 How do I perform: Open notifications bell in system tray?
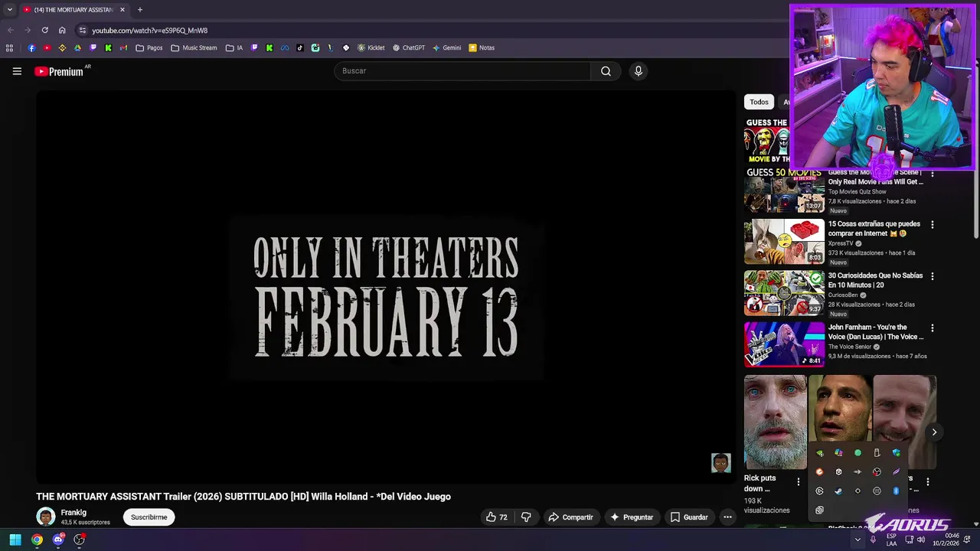967,540
